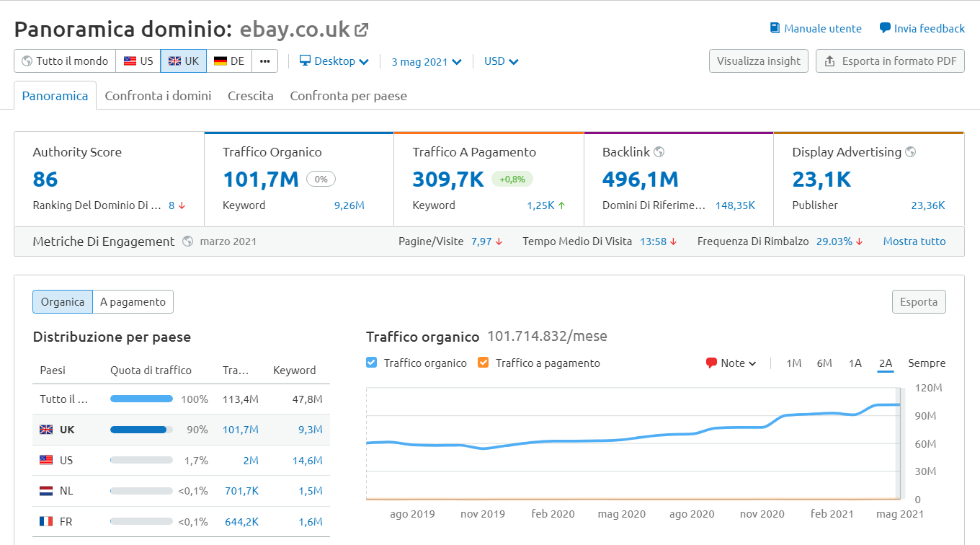The width and height of the screenshot is (980, 545).
Task: Click the US flag in the country selector
Action: [130, 61]
